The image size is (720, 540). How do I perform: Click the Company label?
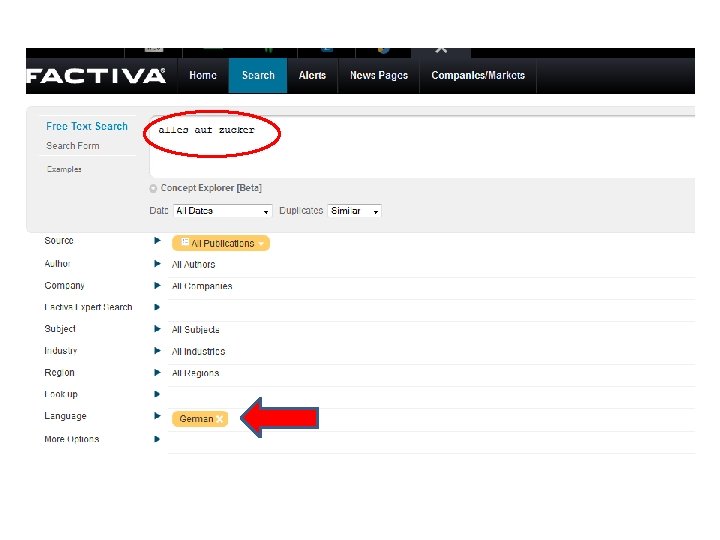64,286
